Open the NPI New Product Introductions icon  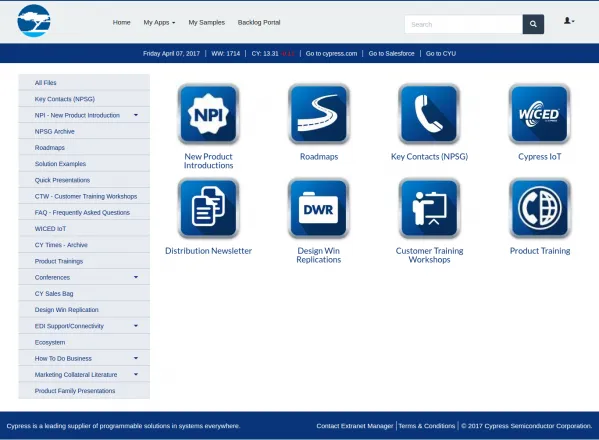pos(209,114)
